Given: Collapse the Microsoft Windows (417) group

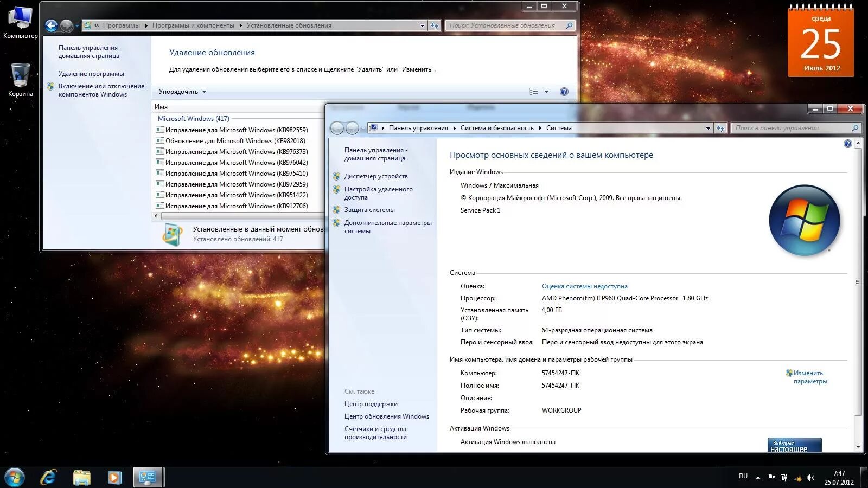Looking at the screenshot, I should (x=193, y=118).
